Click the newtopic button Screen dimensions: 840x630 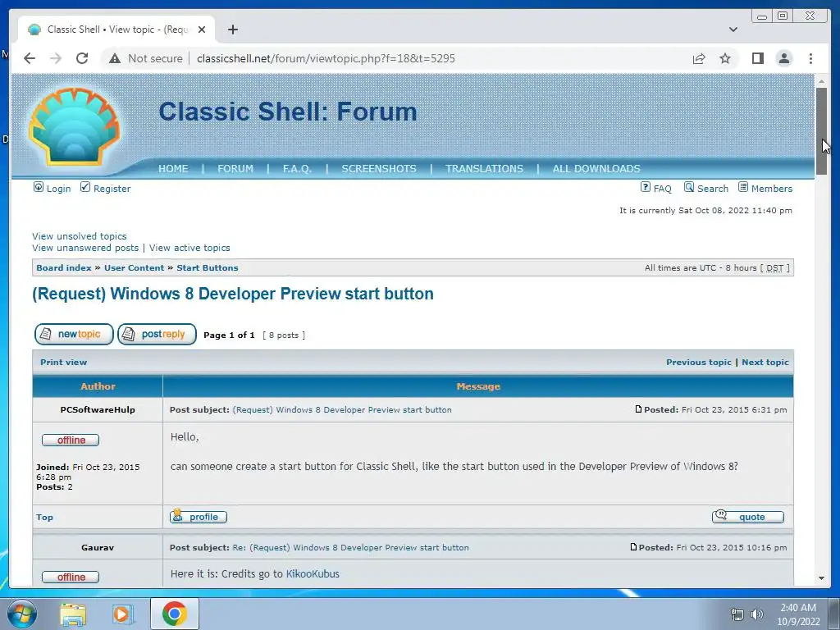[x=74, y=335]
